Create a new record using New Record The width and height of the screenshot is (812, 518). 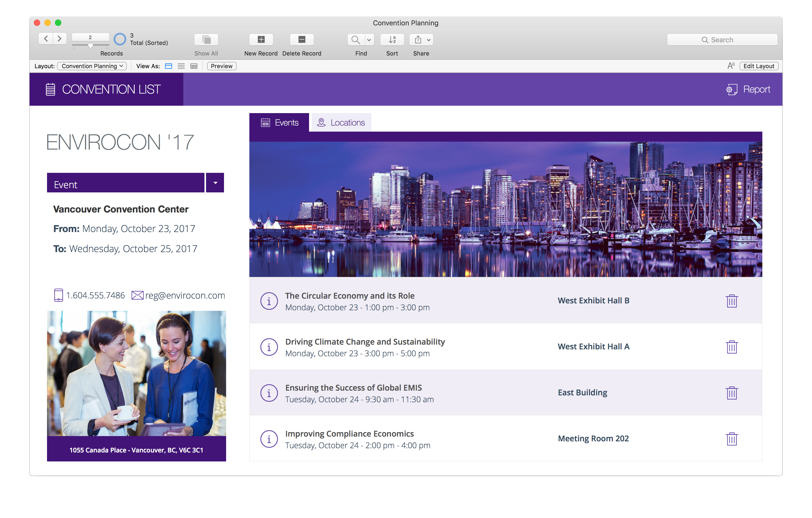[261, 39]
